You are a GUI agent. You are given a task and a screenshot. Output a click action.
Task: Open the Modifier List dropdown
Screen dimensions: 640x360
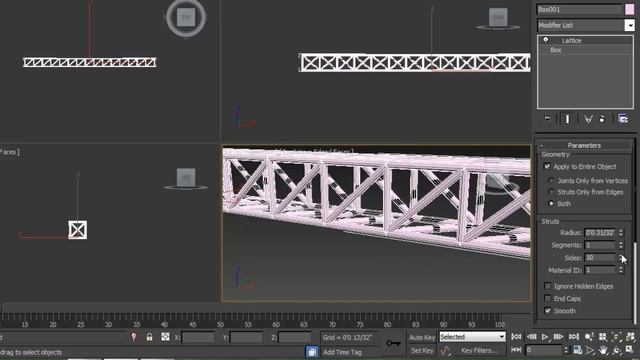point(630,25)
